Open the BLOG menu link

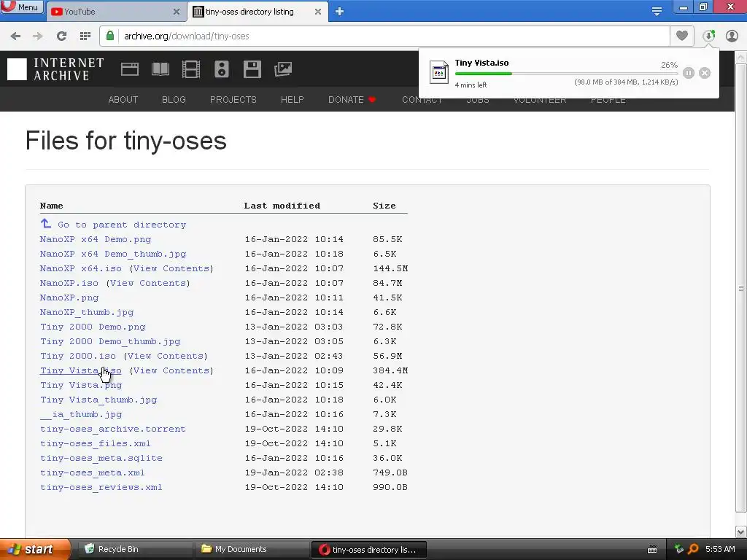coord(174,99)
